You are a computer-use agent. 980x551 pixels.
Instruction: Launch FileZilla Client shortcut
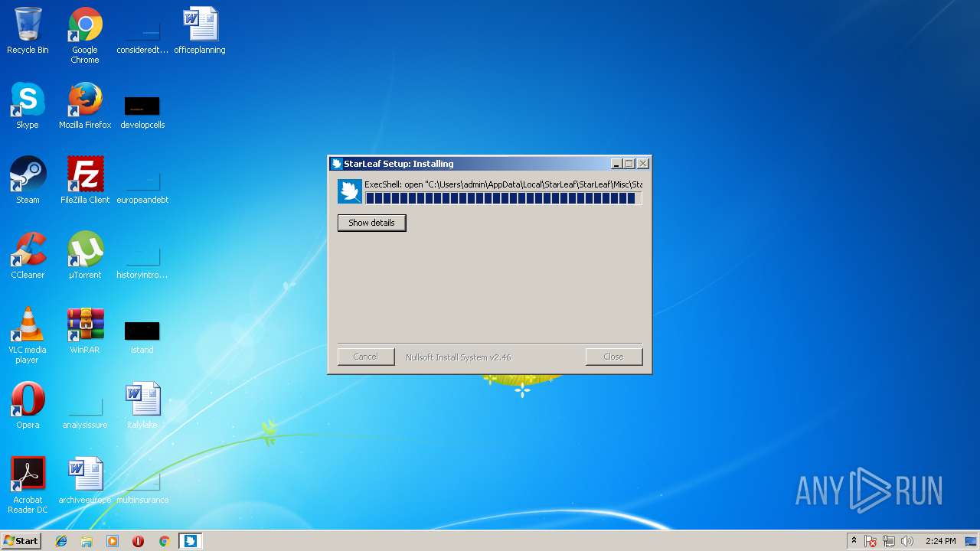[x=85, y=181]
